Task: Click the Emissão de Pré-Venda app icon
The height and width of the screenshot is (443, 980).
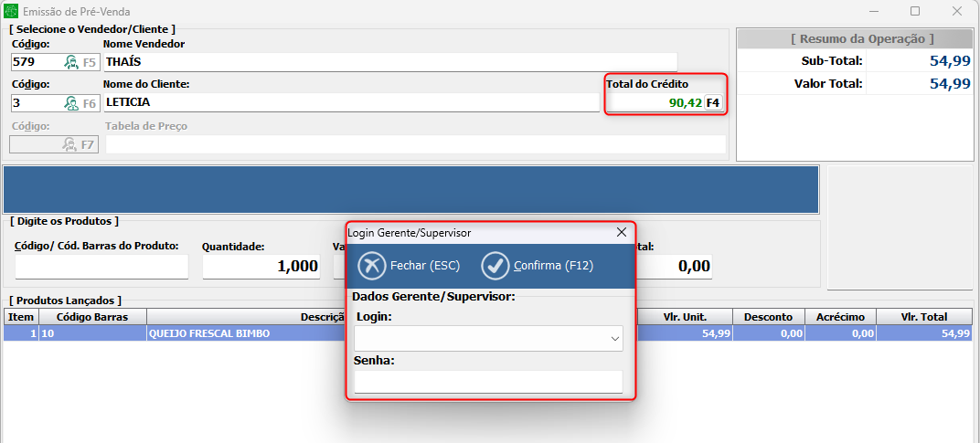Action: point(12,12)
